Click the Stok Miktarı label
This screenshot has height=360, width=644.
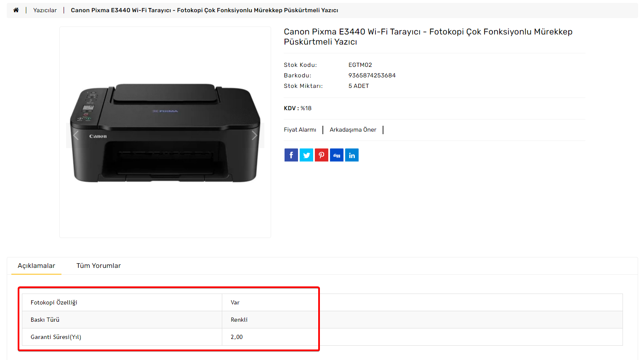coord(303,86)
